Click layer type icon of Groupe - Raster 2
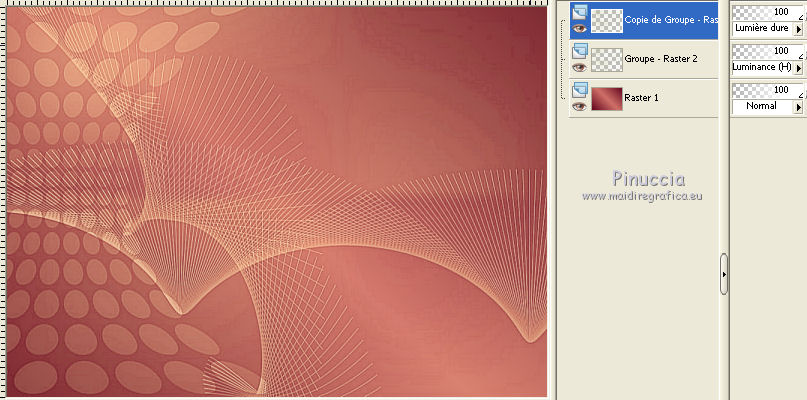 (581, 51)
